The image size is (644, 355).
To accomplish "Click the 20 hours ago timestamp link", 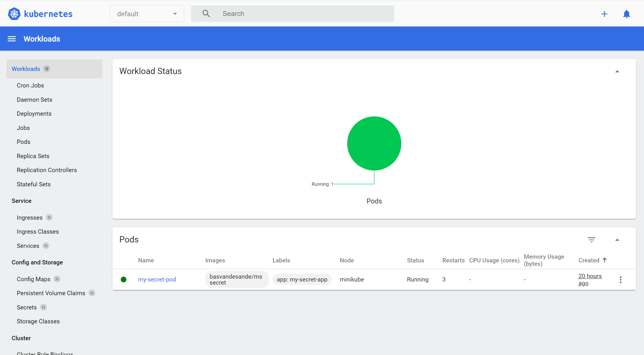I will tap(590, 279).
